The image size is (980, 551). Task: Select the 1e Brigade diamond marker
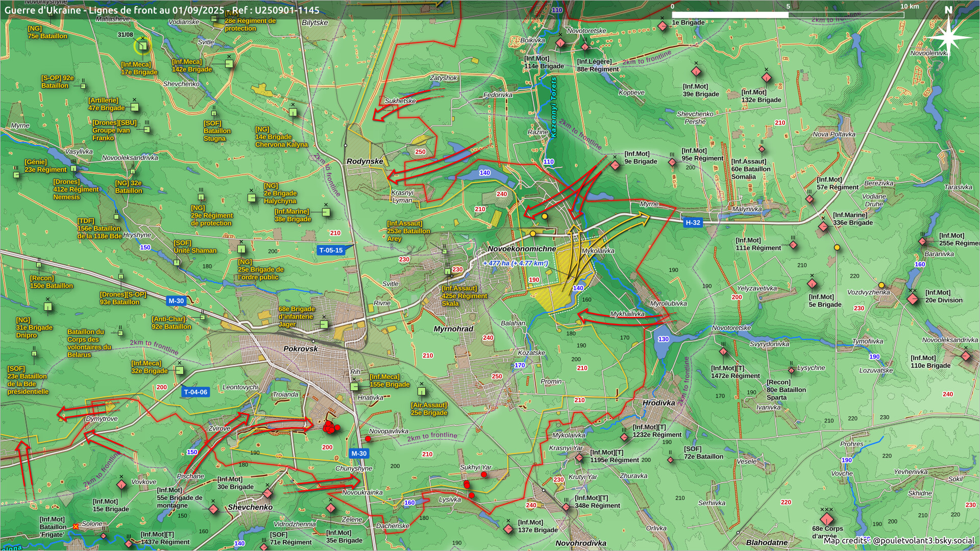[x=663, y=26]
